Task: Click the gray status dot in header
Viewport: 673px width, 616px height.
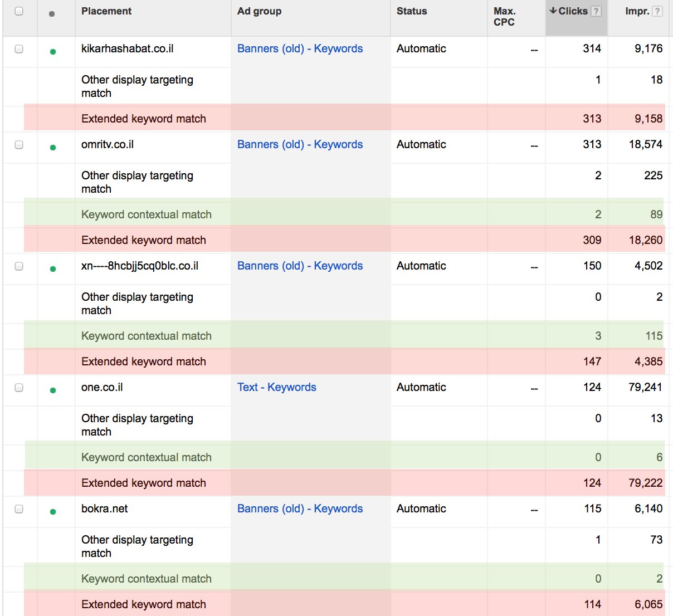Action: pos(52,14)
